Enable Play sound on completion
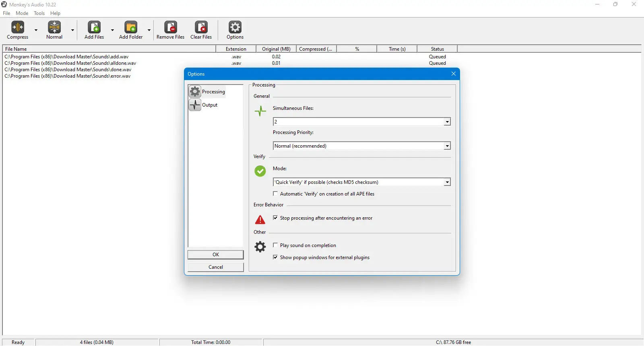644x346 pixels. tap(275, 245)
